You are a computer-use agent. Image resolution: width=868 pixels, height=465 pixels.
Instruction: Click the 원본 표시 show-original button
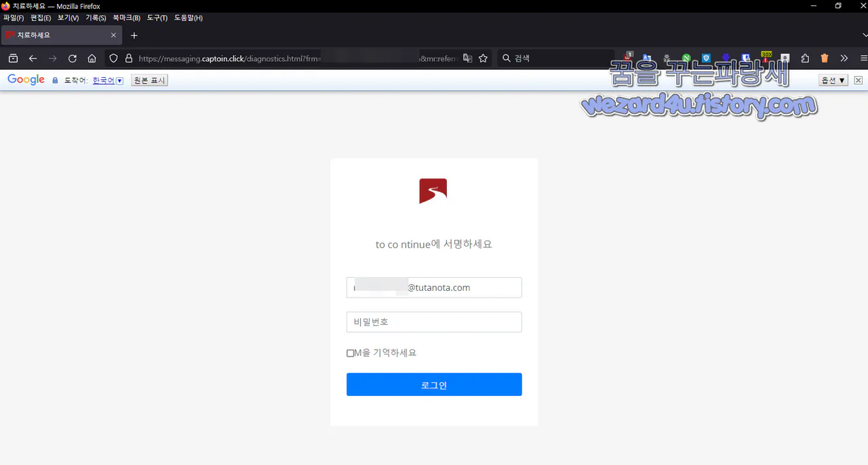pyautogui.click(x=149, y=80)
